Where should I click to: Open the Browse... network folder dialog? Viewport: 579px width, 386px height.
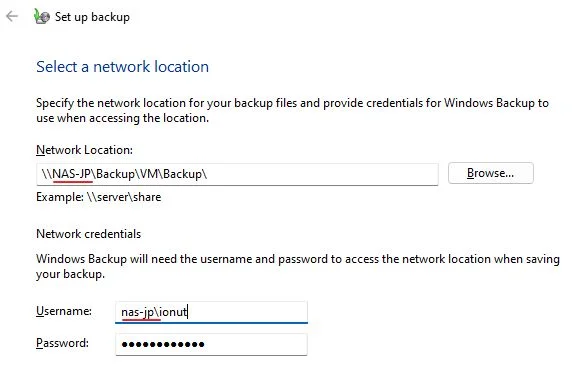point(490,173)
